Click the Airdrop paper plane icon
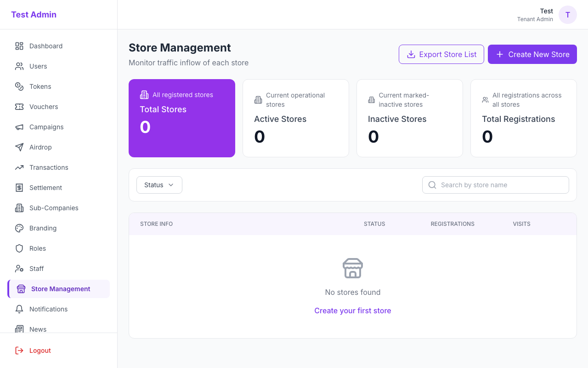 click(x=19, y=147)
